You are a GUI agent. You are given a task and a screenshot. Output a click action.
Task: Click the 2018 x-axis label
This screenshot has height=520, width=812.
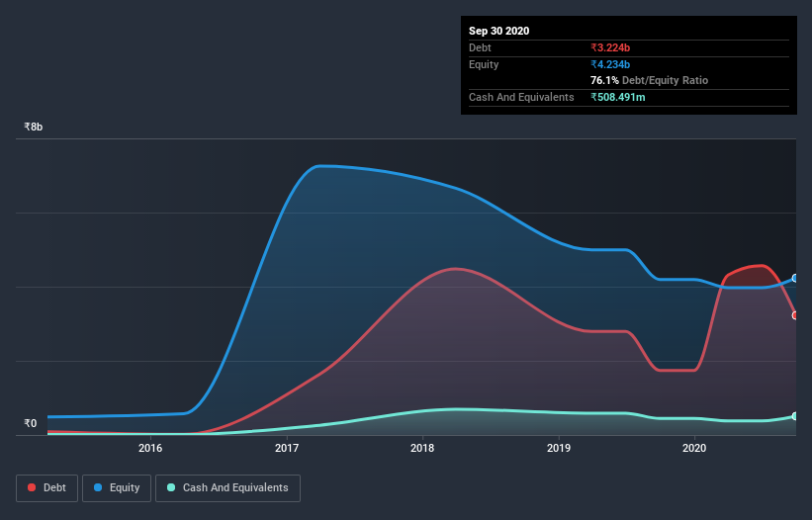point(422,448)
